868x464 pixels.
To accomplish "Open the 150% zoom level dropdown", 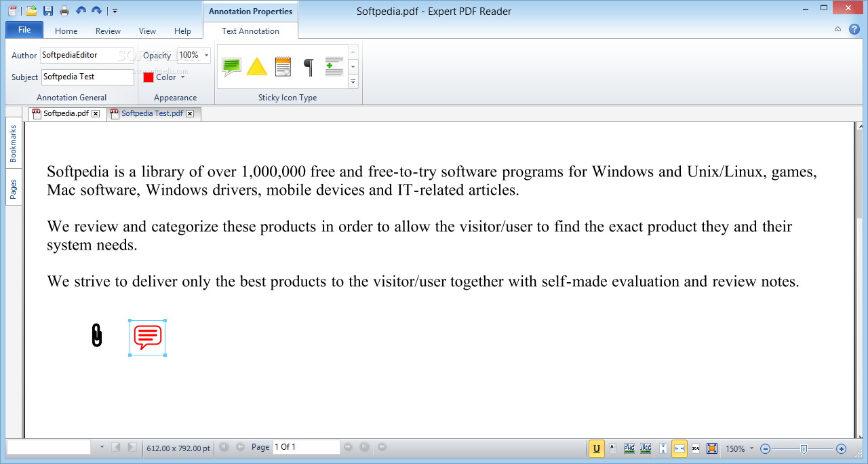I will tap(751, 448).
